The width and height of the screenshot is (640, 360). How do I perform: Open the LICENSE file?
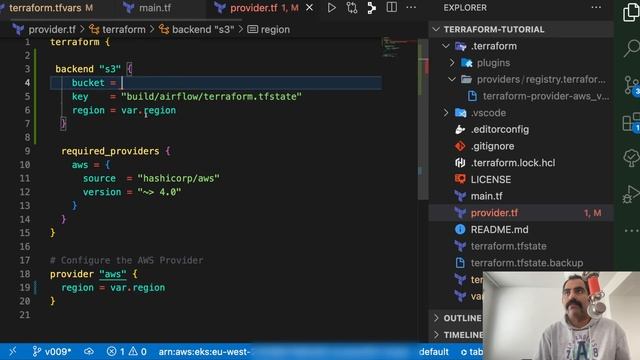pyautogui.click(x=491, y=180)
